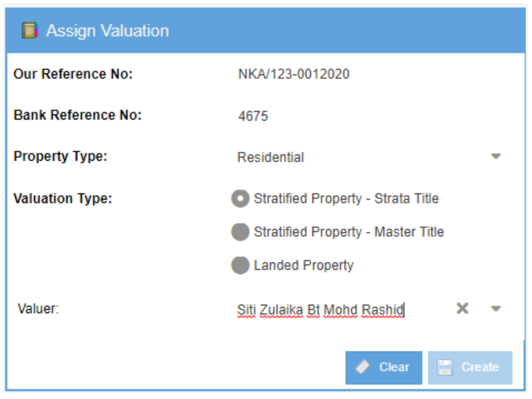The image size is (532, 399).
Task: Select Stratified Property - Master Title radio
Action: (x=240, y=232)
